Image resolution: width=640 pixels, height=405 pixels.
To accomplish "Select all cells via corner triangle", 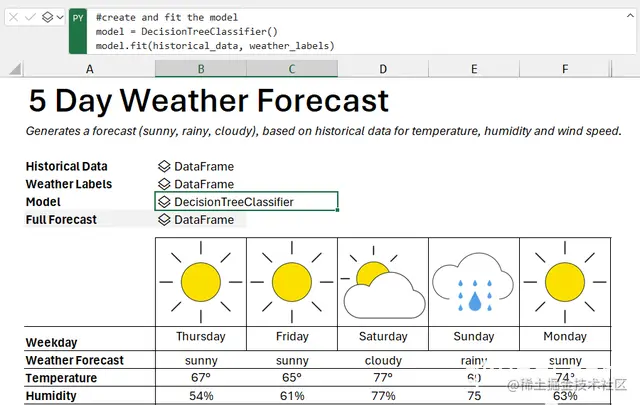I will point(15,69).
